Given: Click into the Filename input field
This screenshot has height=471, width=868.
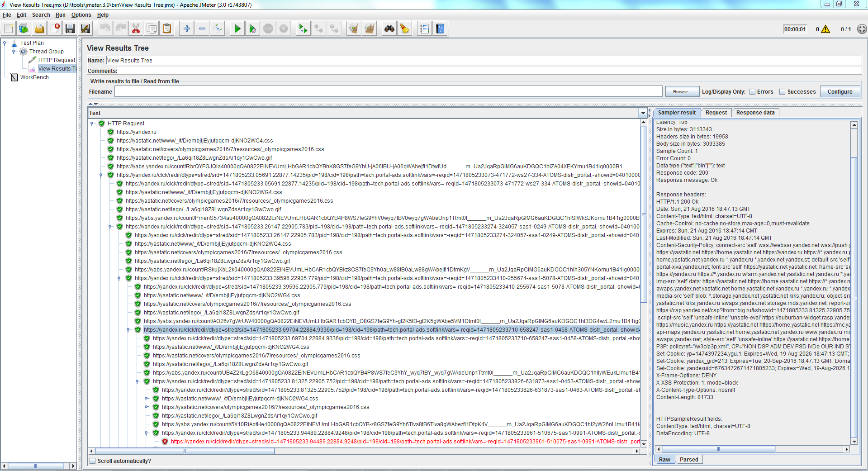Looking at the screenshot, I should point(388,92).
